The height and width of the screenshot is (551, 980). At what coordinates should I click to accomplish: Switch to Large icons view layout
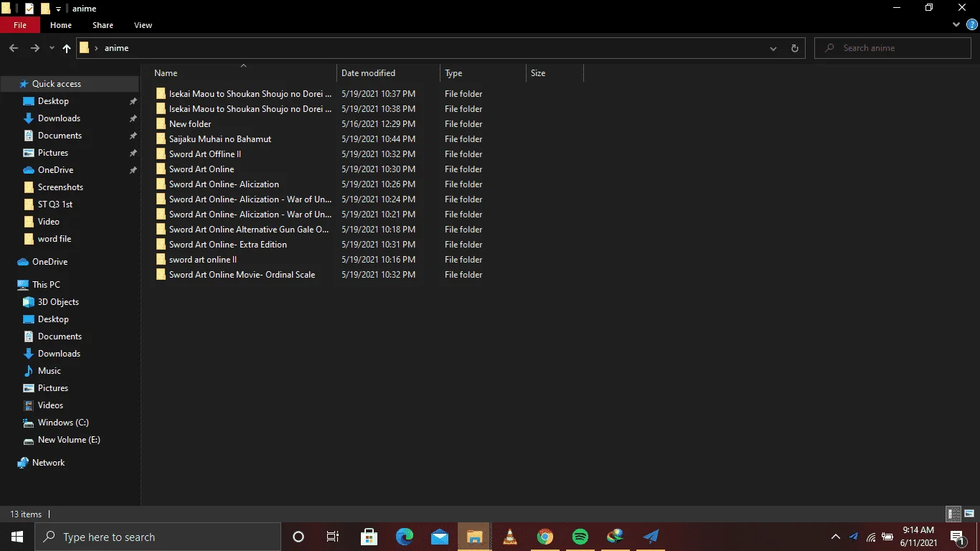[x=969, y=514]
